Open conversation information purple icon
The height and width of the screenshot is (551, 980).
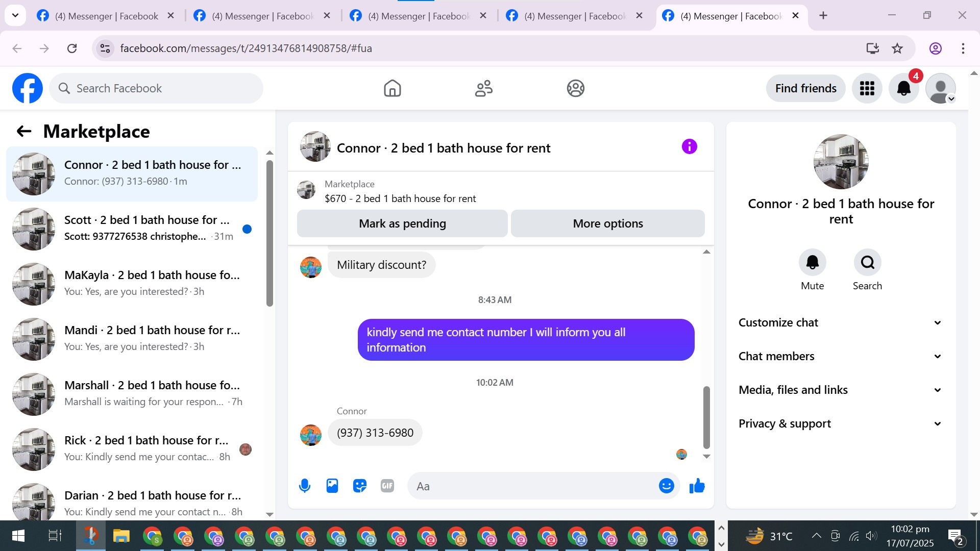point(689,147)
